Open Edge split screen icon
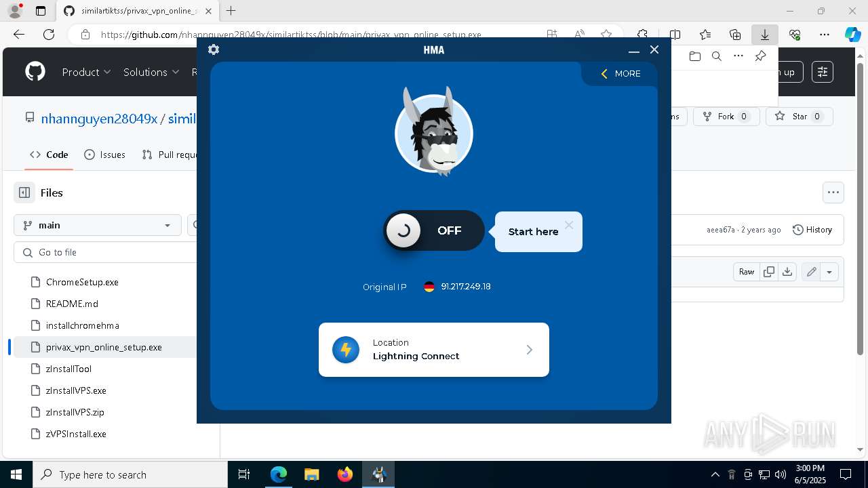 (675, 35)
